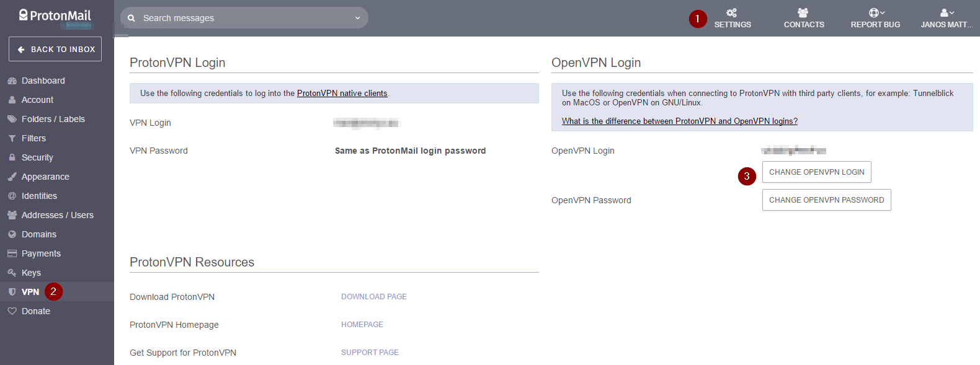Open the ProtonVPN vs OpenVPN logins difference link
Viewport: 980px width, 365px height.
point(680,121)
